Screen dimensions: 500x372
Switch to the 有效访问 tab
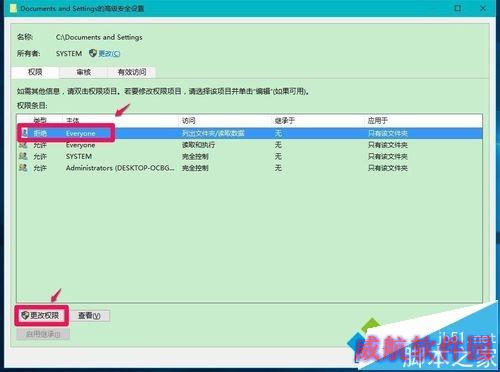pyautogui.click(x=132, y=72)
